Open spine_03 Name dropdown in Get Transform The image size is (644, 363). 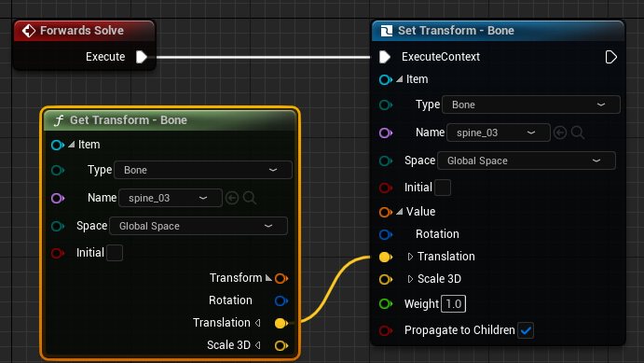[x=171, y=198]
